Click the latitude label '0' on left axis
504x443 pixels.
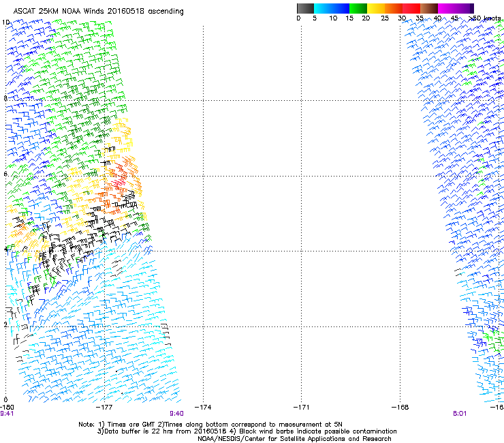[5, 400]
